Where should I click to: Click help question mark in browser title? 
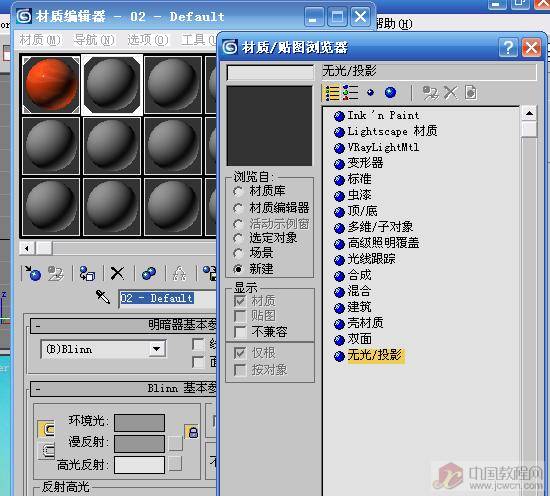[508, 47]
